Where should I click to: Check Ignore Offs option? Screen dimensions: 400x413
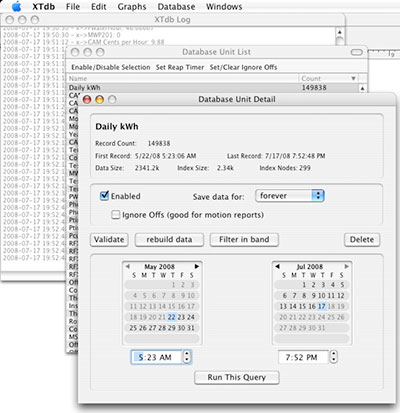pyautogui.click(x=115, y=214)
